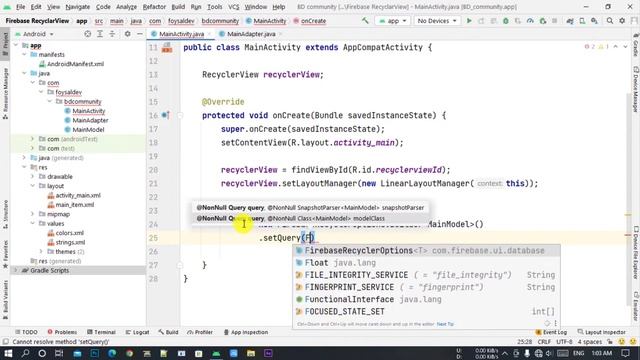The width and height of the screenshot is (640, 360).
Task: Click Android Studio icon in taskbar
Action: pos(216,353)
